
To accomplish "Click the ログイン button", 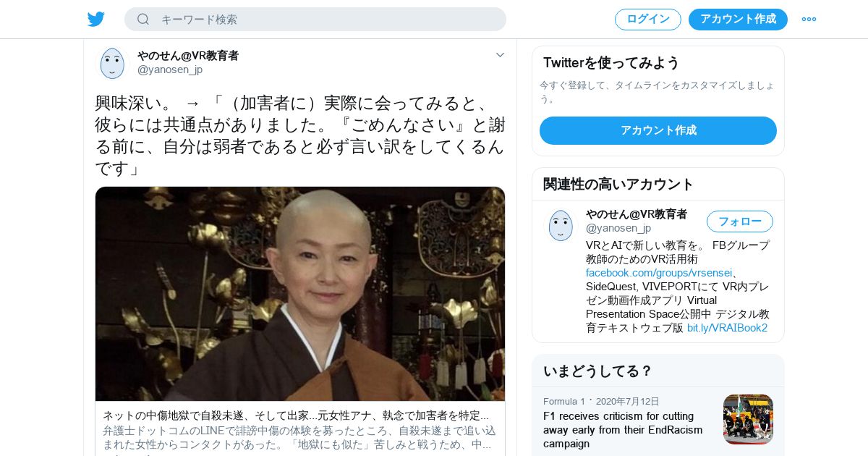I will (x=648, y=19).
